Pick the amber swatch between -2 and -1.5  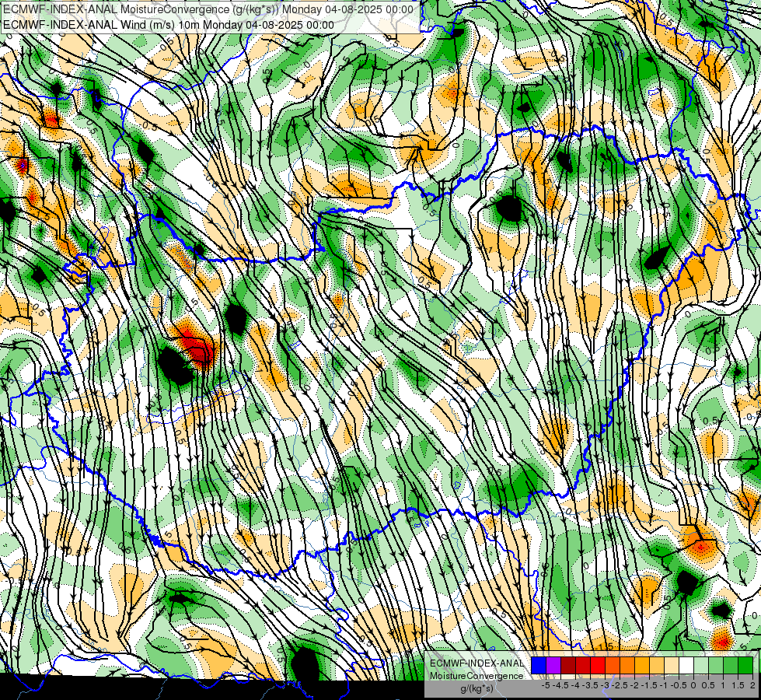[641, 666]
